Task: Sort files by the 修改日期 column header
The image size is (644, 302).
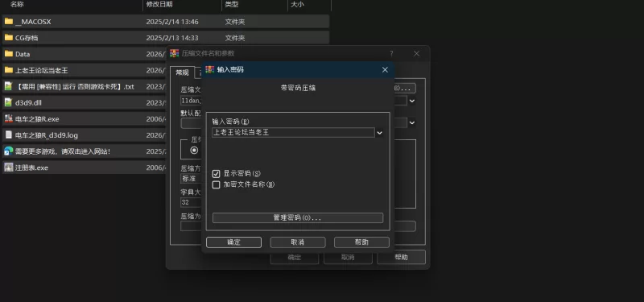Action: click(x=159, y=5)
